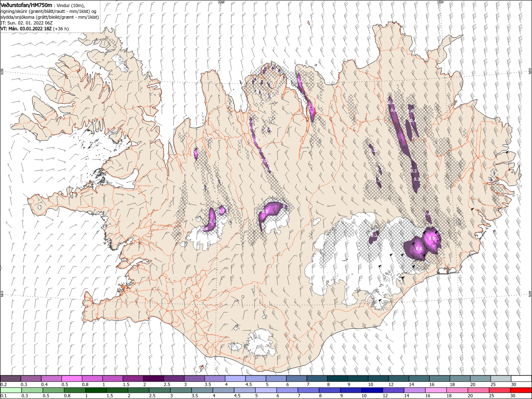Click the 'VT: Mán. 03.01.2022 18Z' valid time

(26, 29)
